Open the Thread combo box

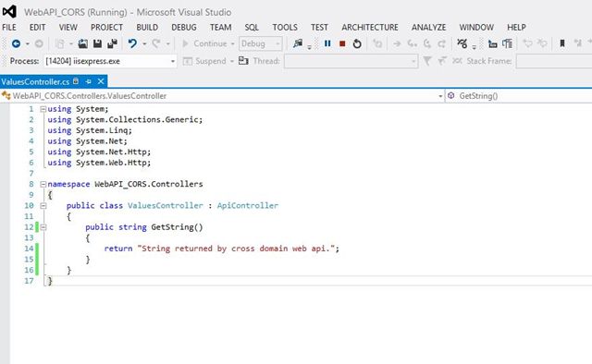351,61
